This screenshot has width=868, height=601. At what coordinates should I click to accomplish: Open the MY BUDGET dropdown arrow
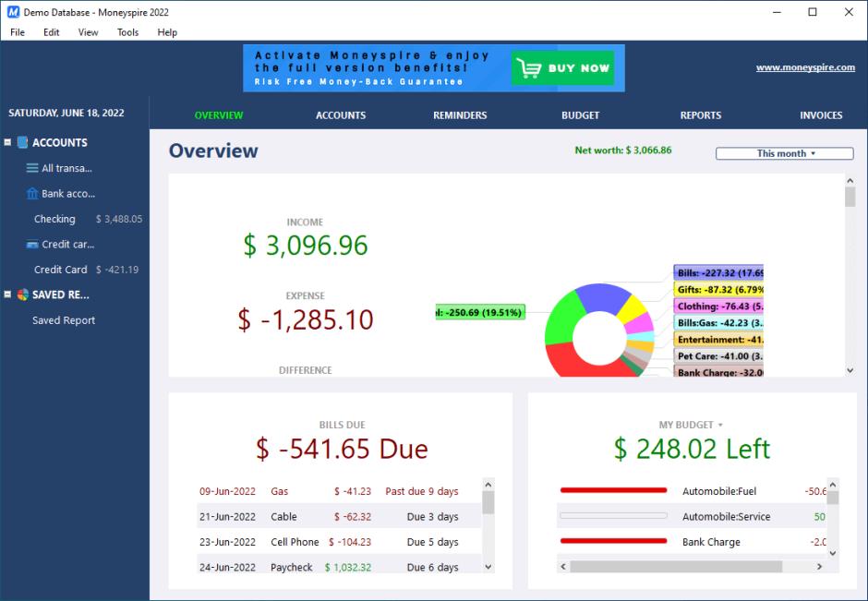720,425
